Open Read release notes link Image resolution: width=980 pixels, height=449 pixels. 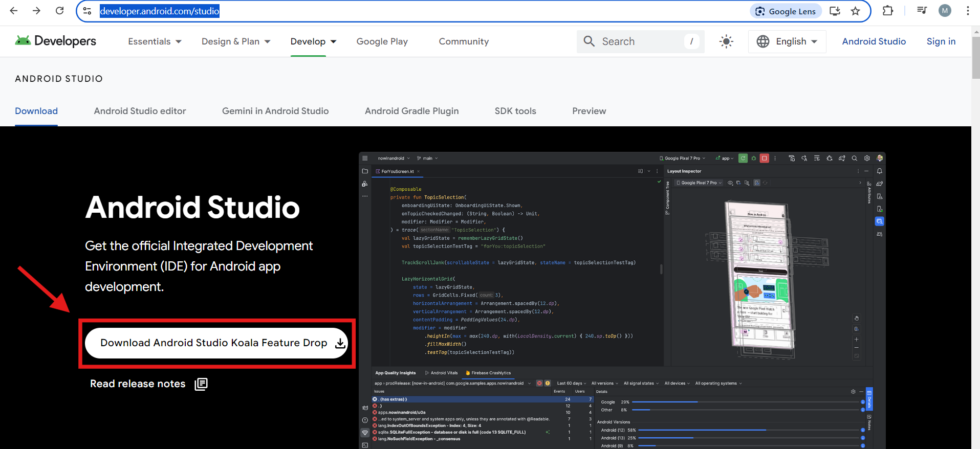pyautogui.click(x=148, y=384)
